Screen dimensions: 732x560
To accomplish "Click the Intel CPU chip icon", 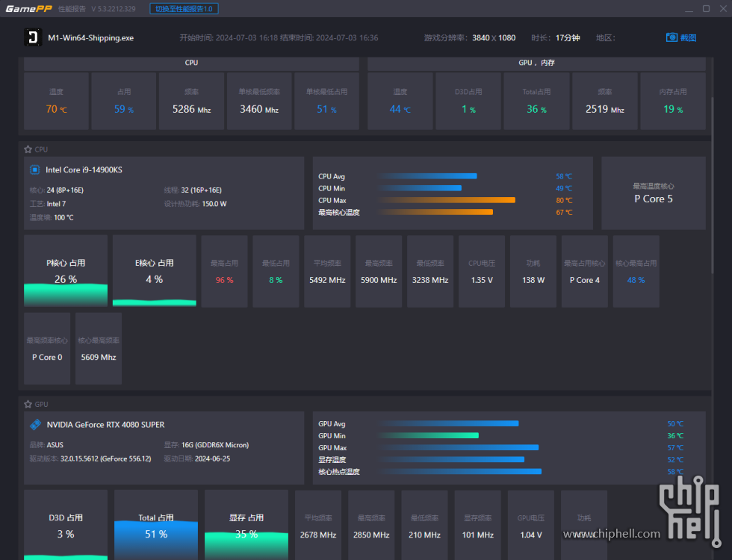I will [x=34, y=170].
